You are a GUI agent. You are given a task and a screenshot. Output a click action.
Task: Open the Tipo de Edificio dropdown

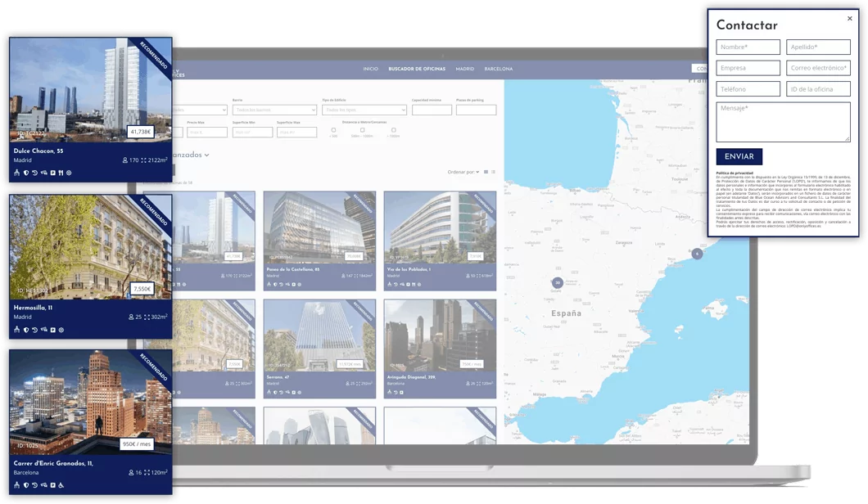pos(364,110)
